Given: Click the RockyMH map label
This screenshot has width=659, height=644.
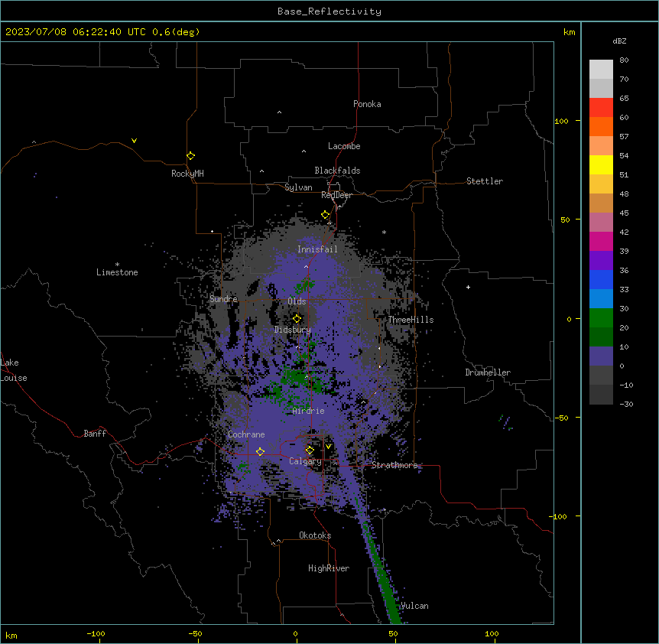Looking at the screenshot, I should (x=187, y=174).
